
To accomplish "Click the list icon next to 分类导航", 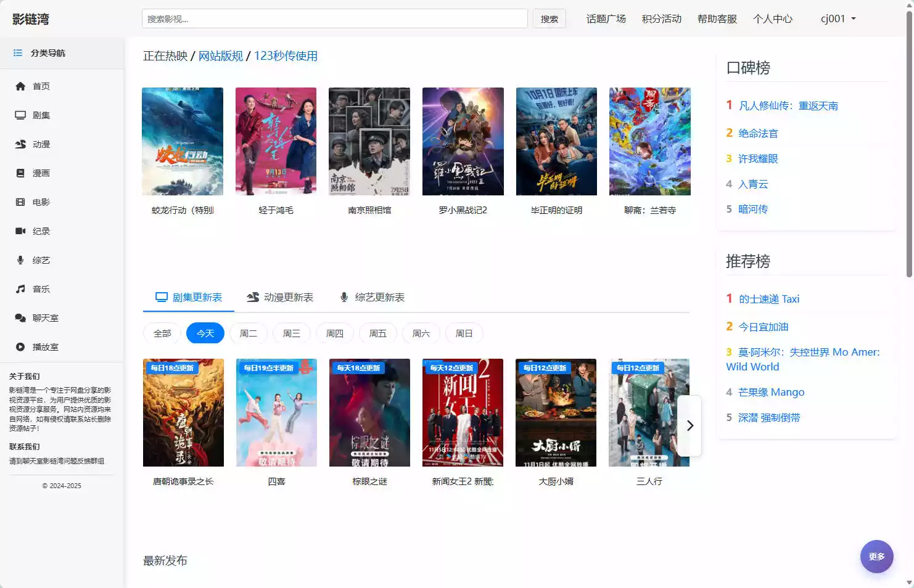I will 18,53.
